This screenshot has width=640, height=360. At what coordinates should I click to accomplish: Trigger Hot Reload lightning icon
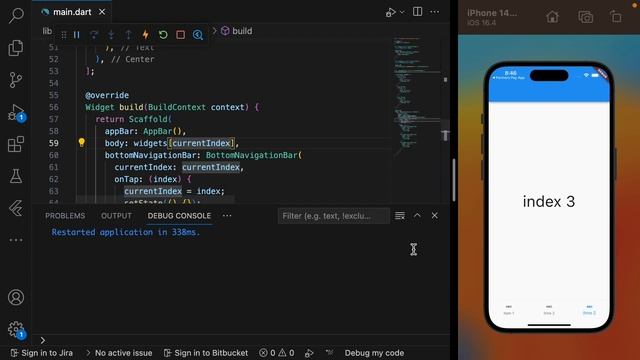tap(145, 35)
